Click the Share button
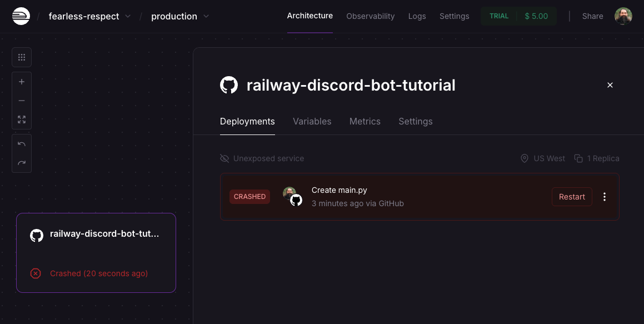Screen dimensions: 644x324 tap(592, 16)
